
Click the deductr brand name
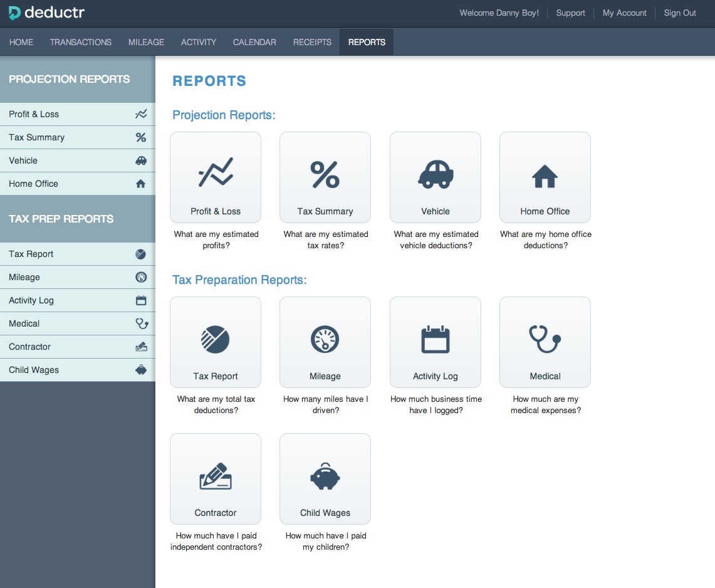55,13
